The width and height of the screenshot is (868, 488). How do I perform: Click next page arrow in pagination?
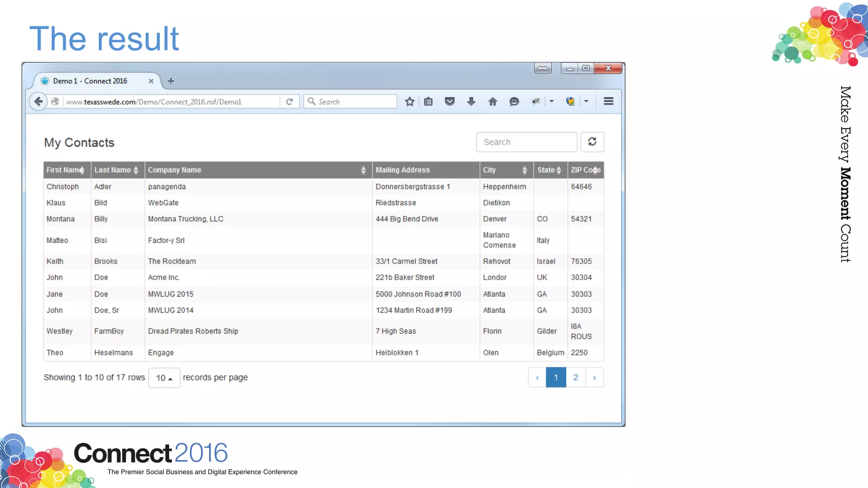click(x=595, y=377)
